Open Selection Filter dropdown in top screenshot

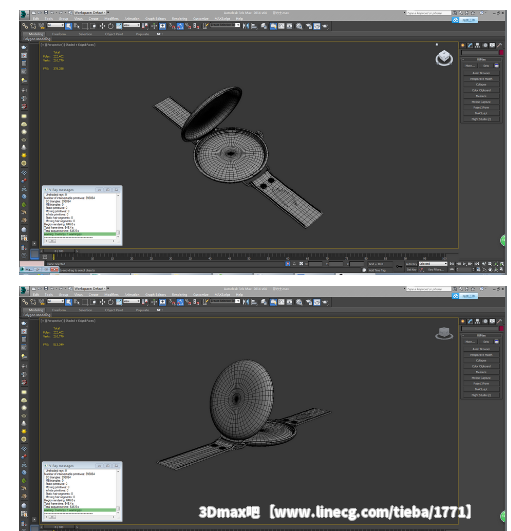56,25
